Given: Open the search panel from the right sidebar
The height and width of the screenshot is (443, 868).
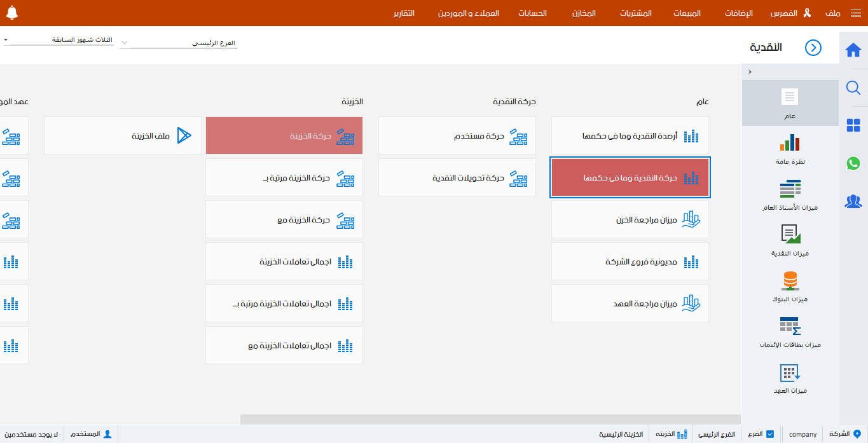Looking at the screenshot, I should click(853, 88).
